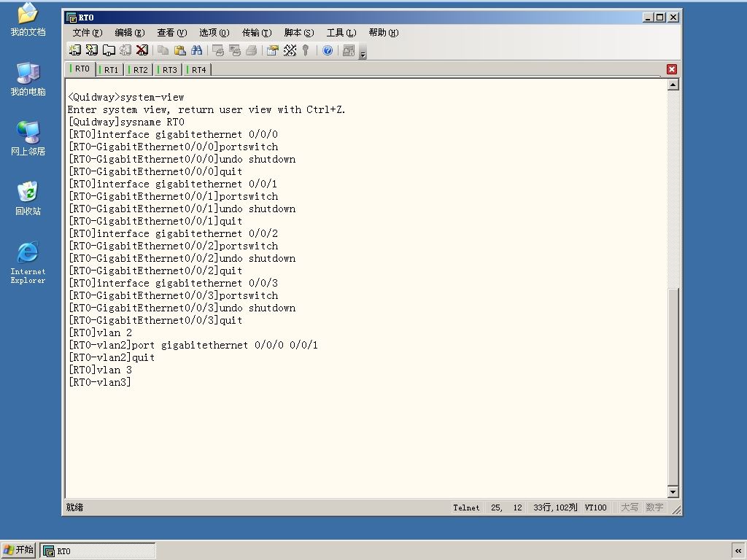This screenshot has width=747, height=560.
Task: Click the '<Quidway>system-view' line
Action: click(125, 97)
